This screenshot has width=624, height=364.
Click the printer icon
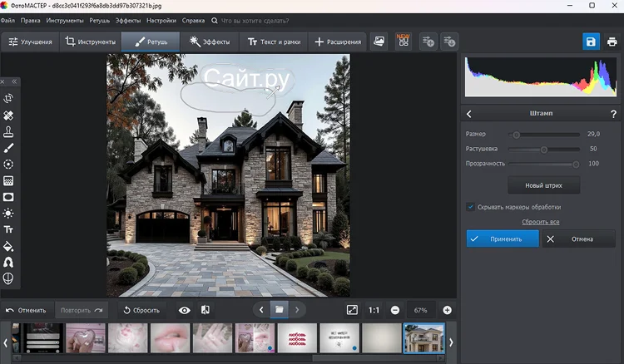[612, 42]
